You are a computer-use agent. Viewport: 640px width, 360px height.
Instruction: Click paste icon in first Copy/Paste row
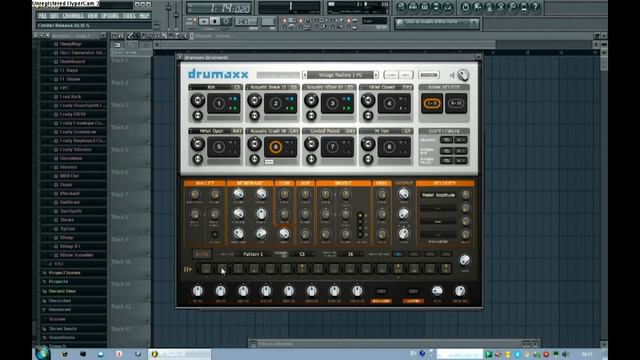[x=461, y=140]
